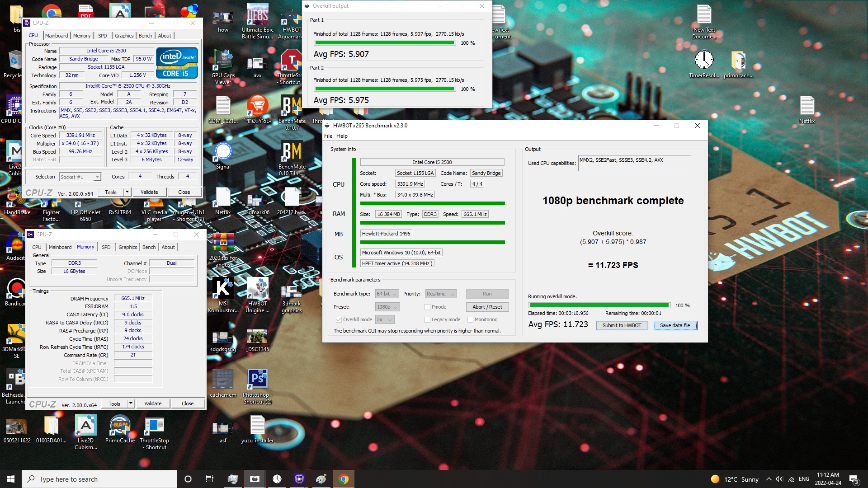Click volume icon in system tray
Image resolution: width=868 pixels, height=488 pixels.
tap(779, 479)
